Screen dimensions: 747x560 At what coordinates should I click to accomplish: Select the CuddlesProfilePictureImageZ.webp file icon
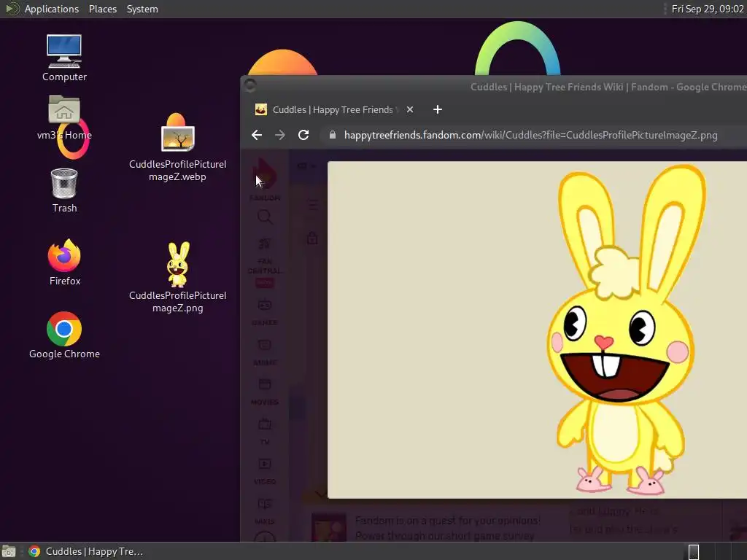[177, 147]
